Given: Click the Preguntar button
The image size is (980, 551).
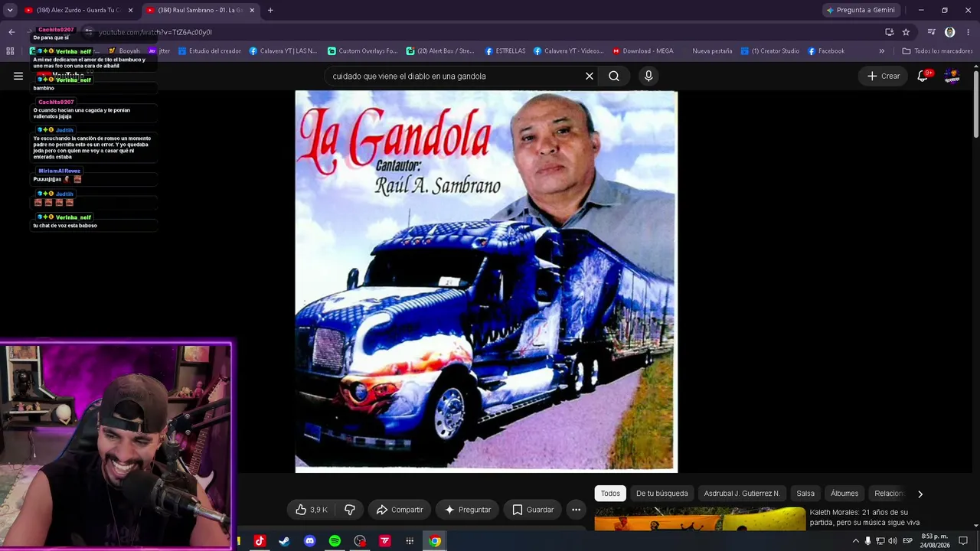Looking at the screenshot, I should (467, 510).
